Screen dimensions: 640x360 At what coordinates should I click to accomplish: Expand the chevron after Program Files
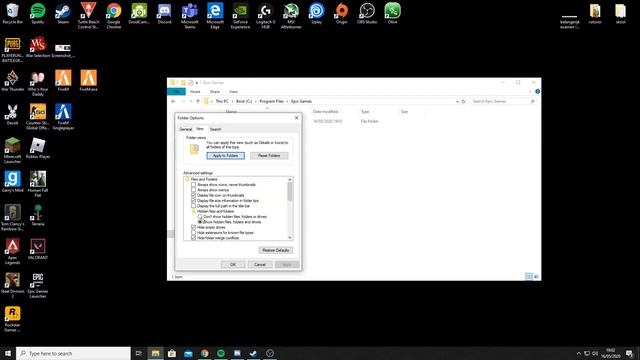click(x=287, y=101)
